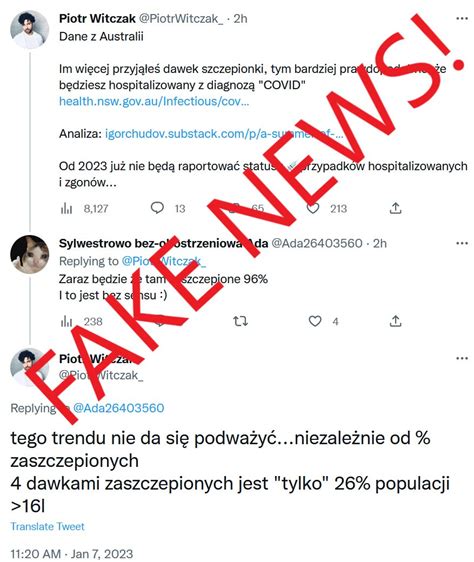Viewport: 474px width, 562px height.
Task: Open Ada's cat profile avatar
Action: coord(29,254)
